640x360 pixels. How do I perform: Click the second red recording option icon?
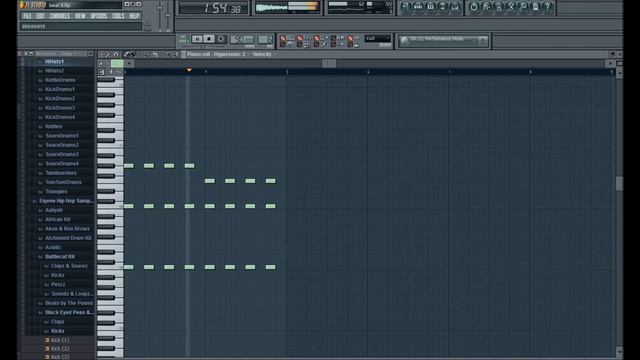(300, 38)
